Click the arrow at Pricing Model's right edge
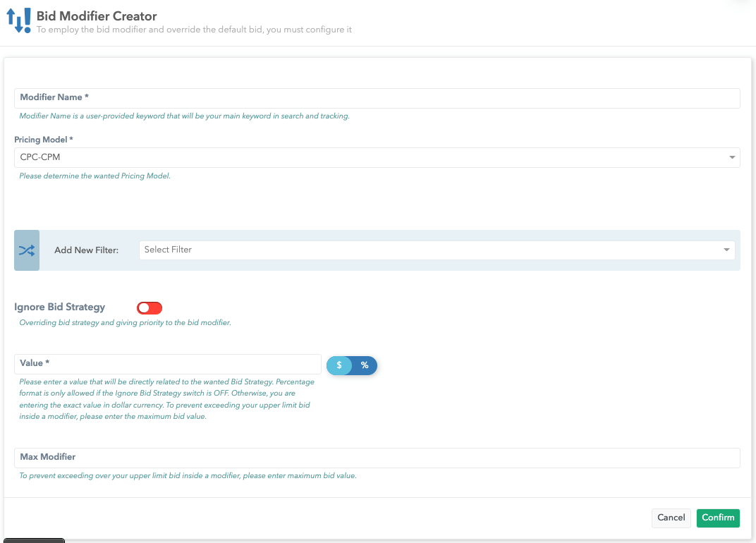 tap(731, 157)
